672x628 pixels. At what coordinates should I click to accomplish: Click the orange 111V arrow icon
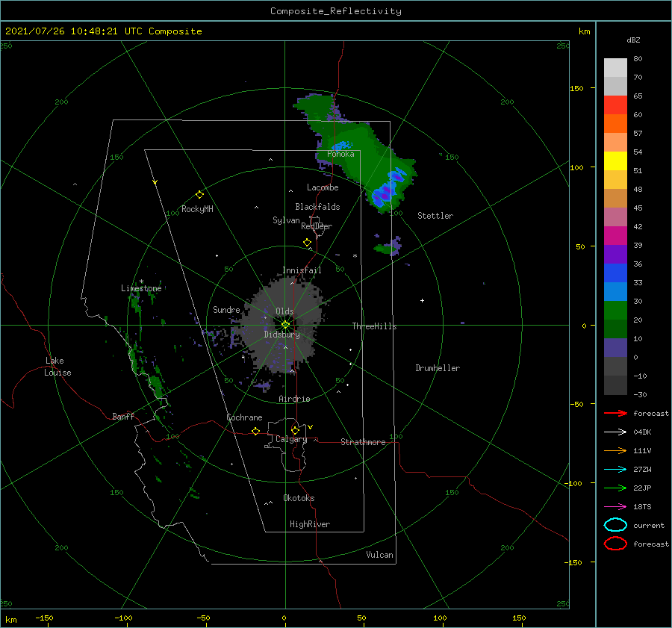pyautogui.click(x=615, y=450)
